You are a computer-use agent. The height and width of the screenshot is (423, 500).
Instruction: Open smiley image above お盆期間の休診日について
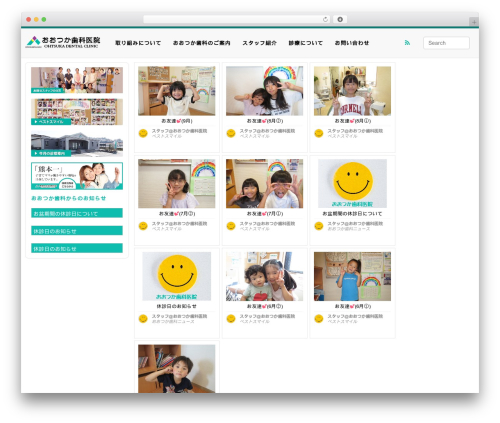point(352,183)
